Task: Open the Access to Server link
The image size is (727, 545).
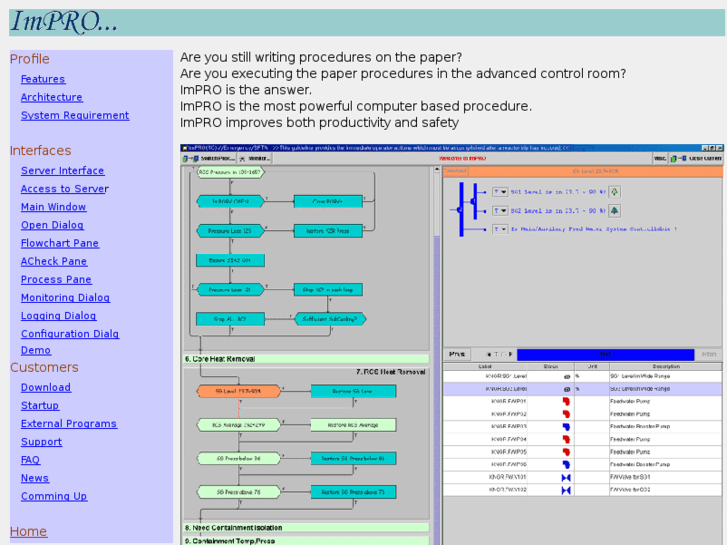Action: [64, 189]
